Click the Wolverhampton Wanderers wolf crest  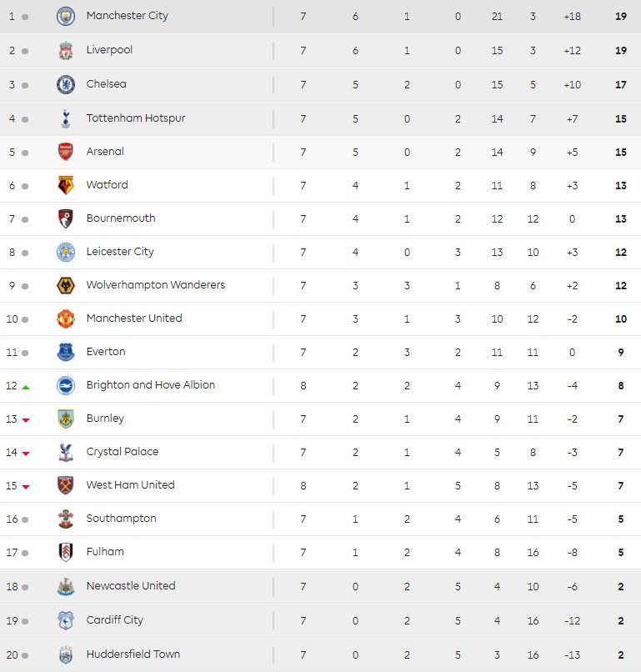click(65, 285)
